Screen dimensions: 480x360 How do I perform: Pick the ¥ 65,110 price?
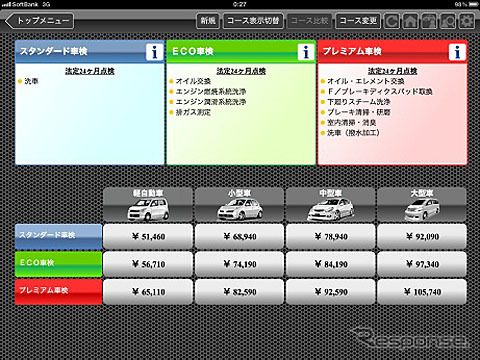pos(148,292)
